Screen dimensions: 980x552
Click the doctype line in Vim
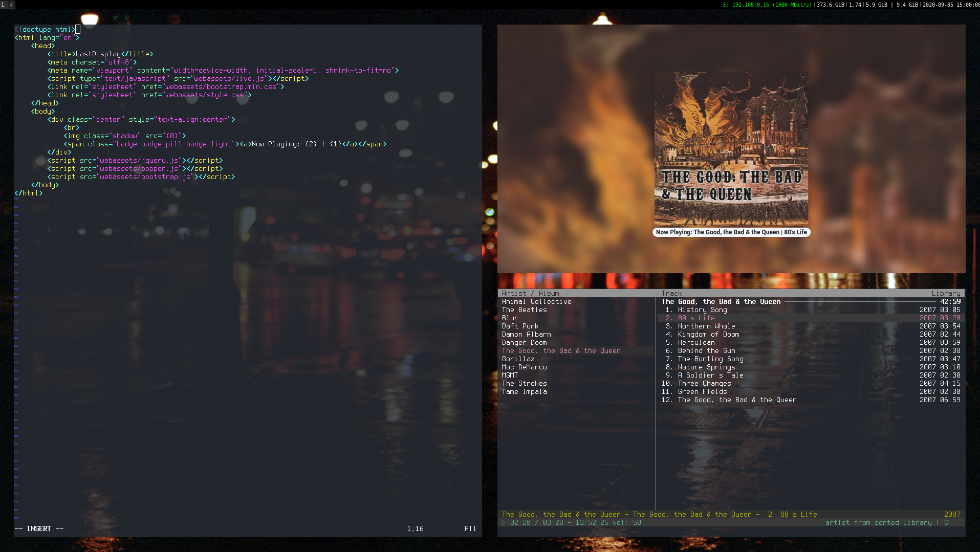pyautogui.click(x=45, y=30)
